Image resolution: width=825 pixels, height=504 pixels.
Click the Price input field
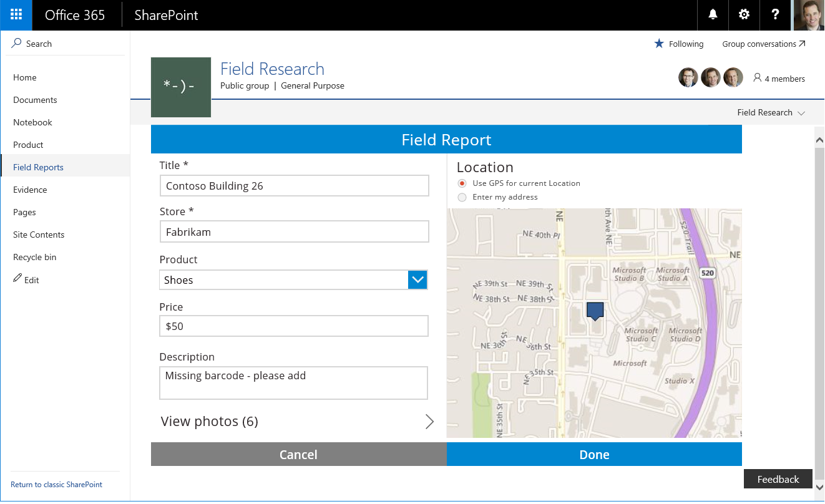[294, 326]
